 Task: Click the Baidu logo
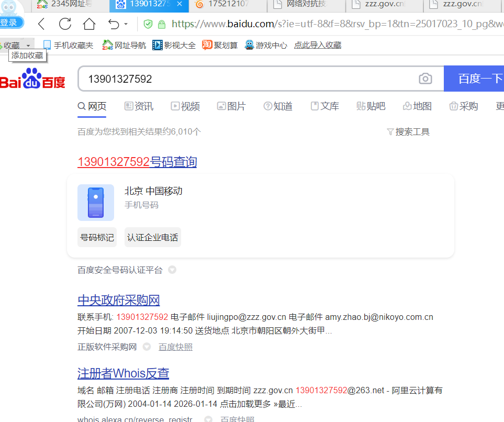(x=32, y=79)
